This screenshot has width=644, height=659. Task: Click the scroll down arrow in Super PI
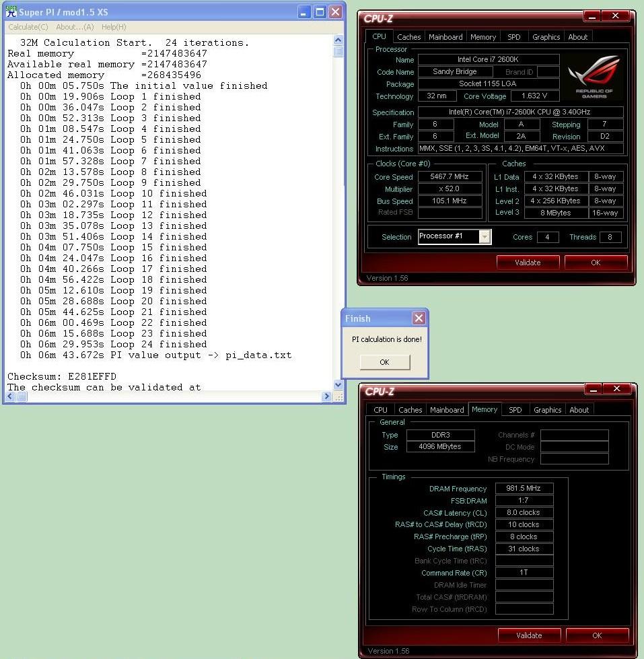[338, 384]
